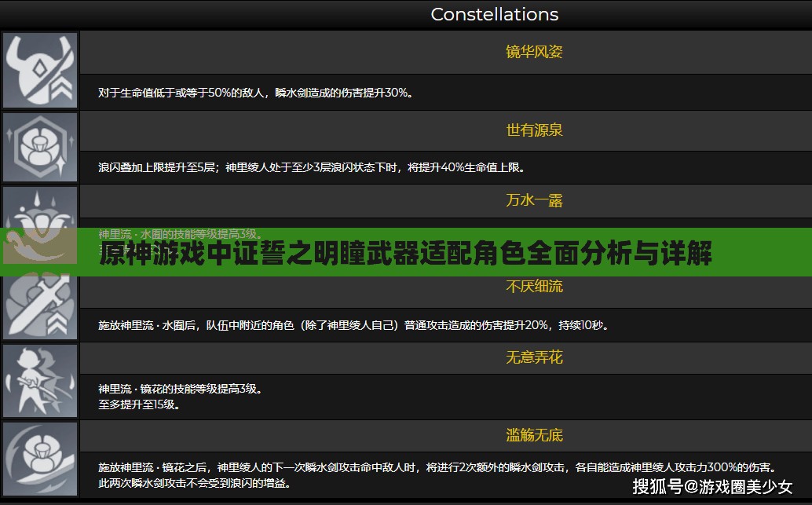The height and width of the screenshot is (505, 812).
Task: Click the 世有源泉 constellation emblem icon
Action: click(40, 147)
